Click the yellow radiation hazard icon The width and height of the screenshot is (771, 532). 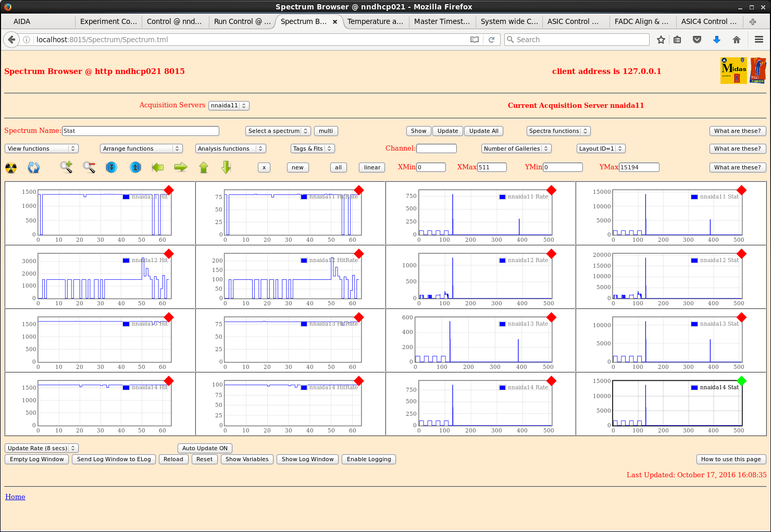pos(11,168)
